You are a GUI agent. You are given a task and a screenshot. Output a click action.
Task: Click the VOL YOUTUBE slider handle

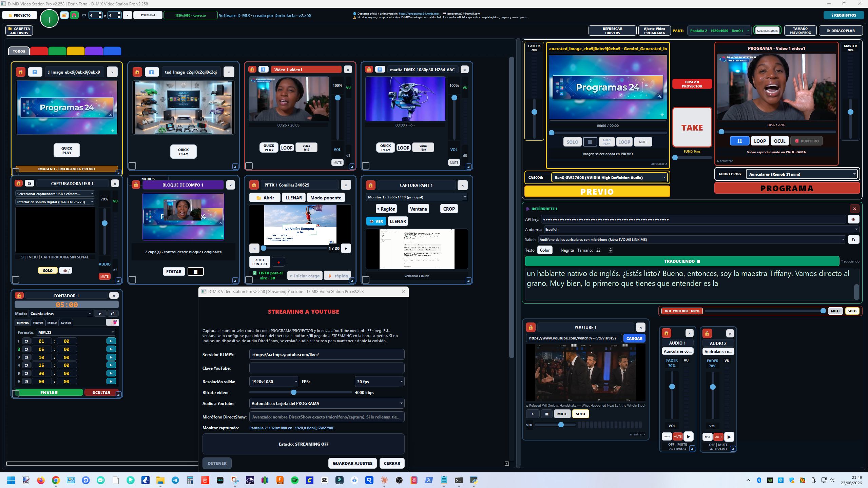pos(823,311)
